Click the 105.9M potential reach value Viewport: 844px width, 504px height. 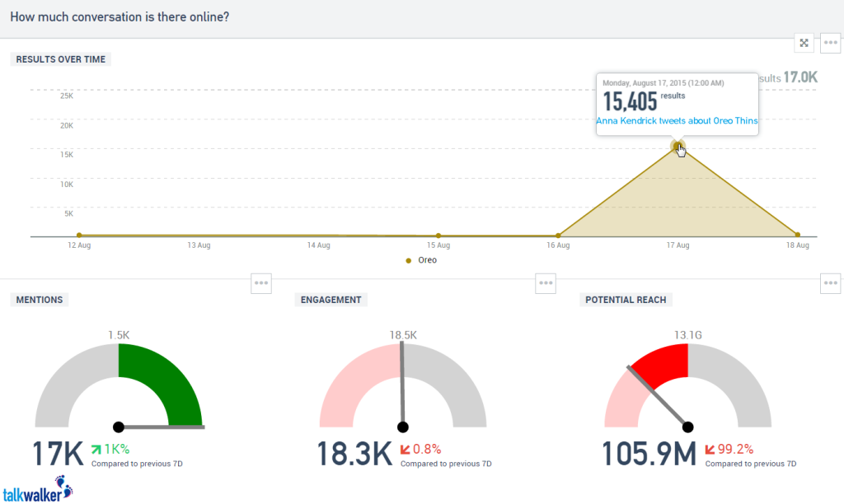[x=649, y=454]
